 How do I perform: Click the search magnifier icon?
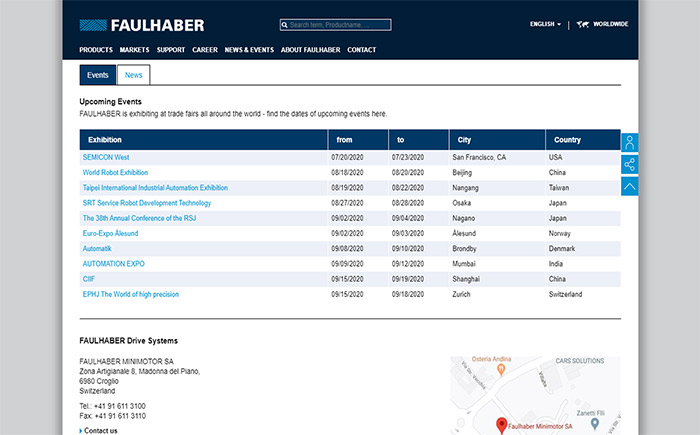[x=284, y=25]
